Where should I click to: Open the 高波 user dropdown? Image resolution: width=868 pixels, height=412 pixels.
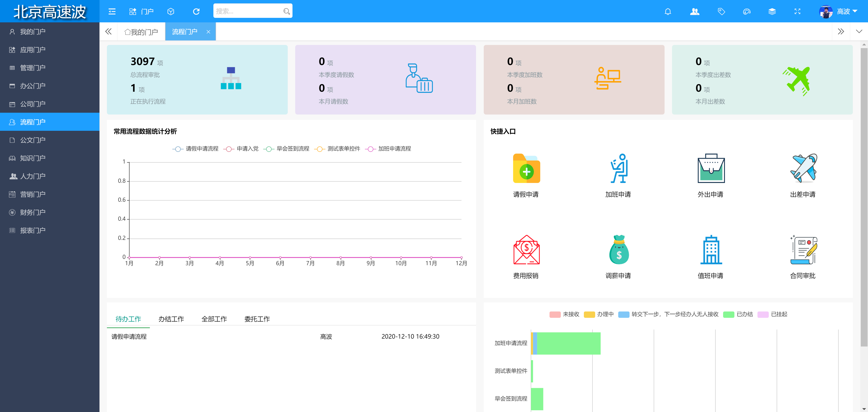click(x=844, y=11)
